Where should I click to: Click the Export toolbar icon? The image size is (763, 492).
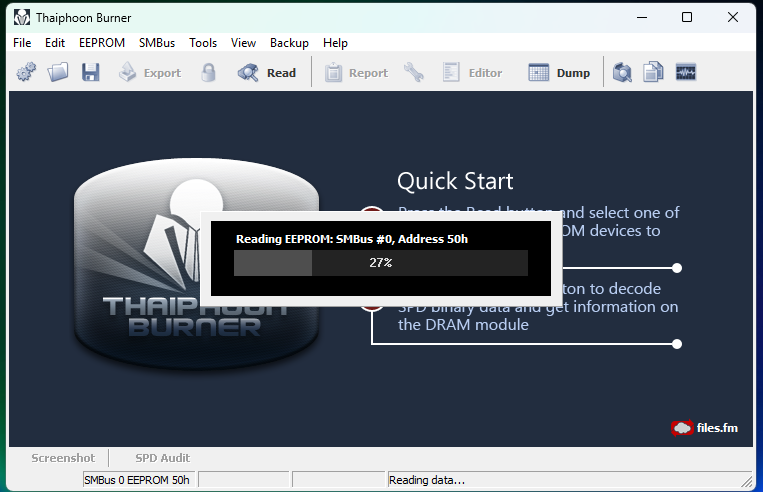point(127,72)
